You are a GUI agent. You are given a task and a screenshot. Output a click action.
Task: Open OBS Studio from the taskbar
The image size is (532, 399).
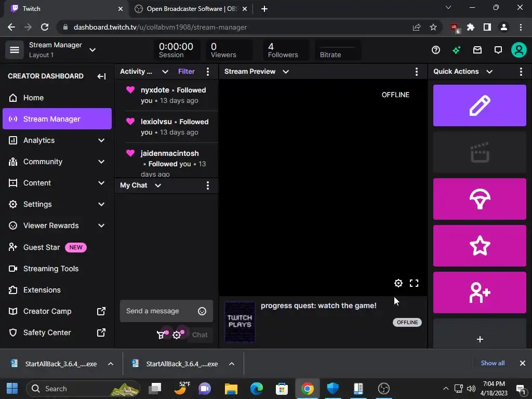pyautogui.click(x=384, y=389)
